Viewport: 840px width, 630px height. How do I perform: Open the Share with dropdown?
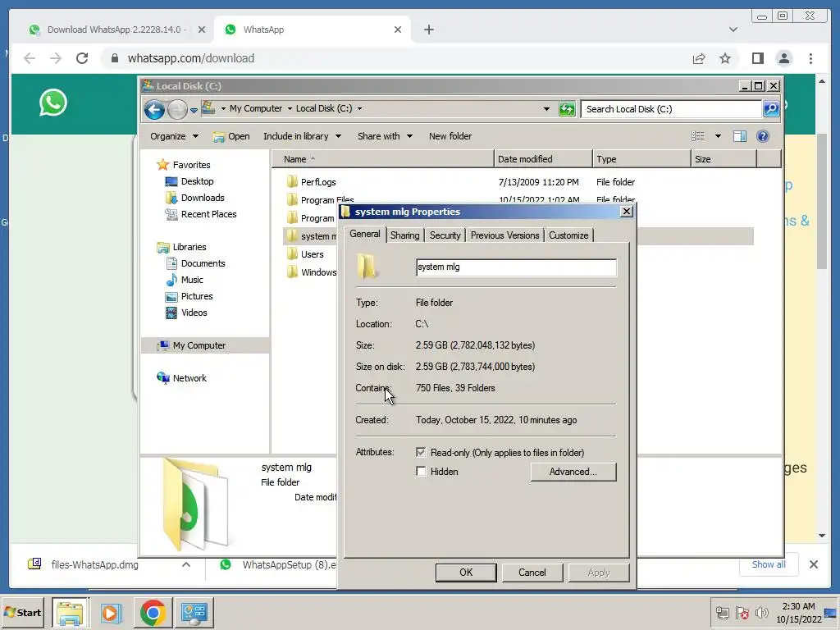point(385,137)
